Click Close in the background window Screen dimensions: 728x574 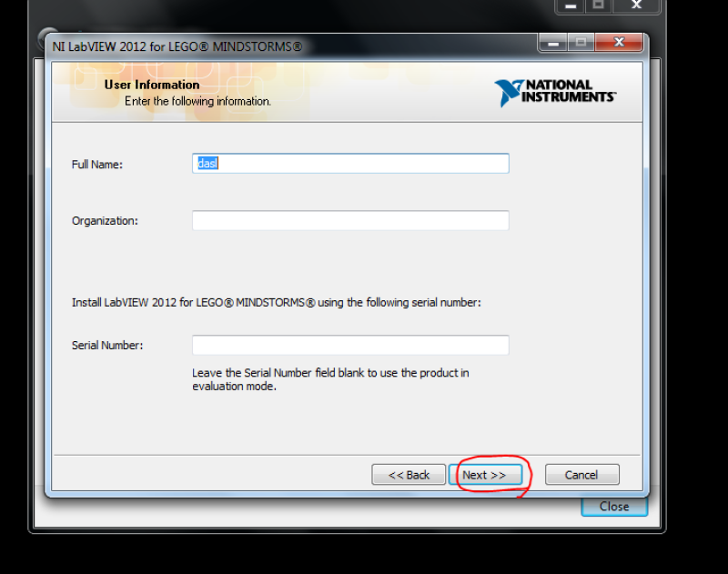(x=614, y=507)
